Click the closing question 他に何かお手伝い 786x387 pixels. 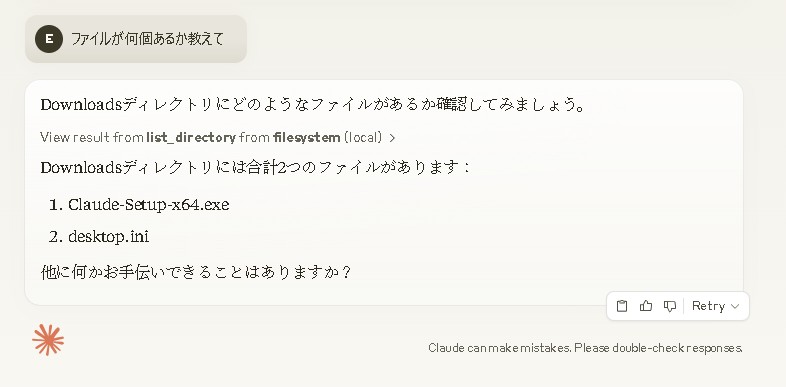(195, 273)
